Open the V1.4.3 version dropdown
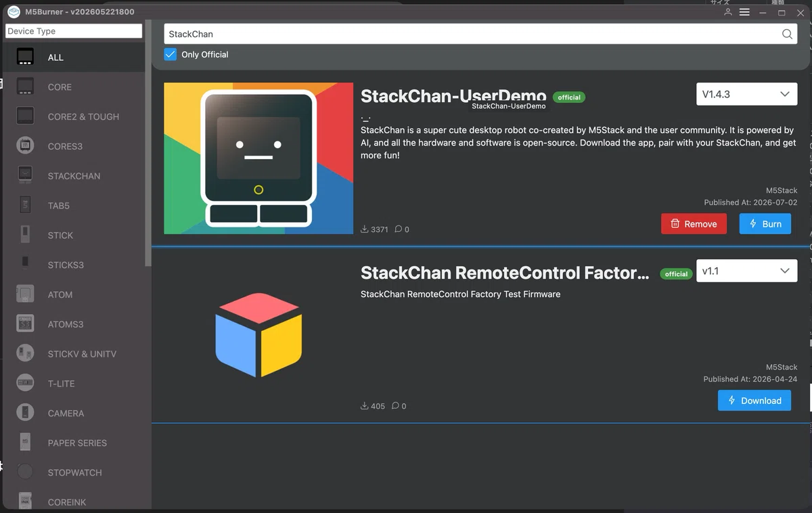 coord(746,94)
